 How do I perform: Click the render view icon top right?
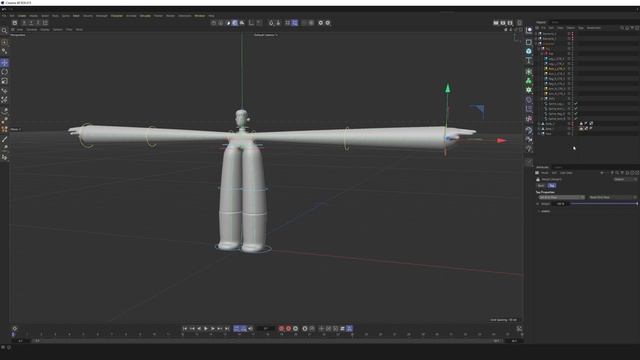(x=496, y=23)
